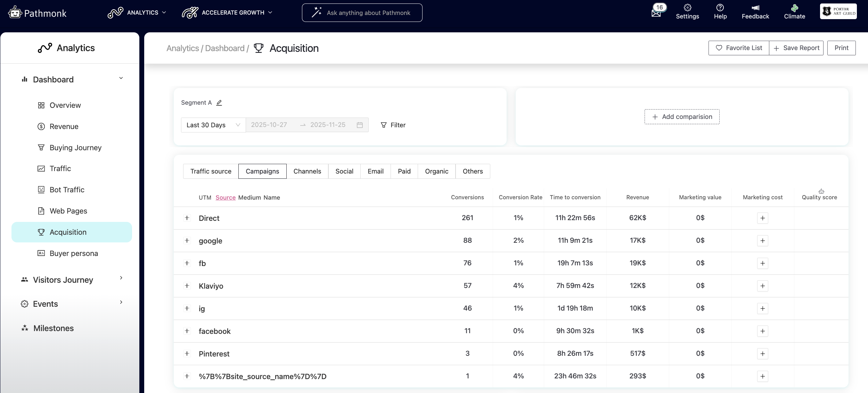Click the Climate plant icon
The height and width of the screenshot is (393, 868).
794,8
